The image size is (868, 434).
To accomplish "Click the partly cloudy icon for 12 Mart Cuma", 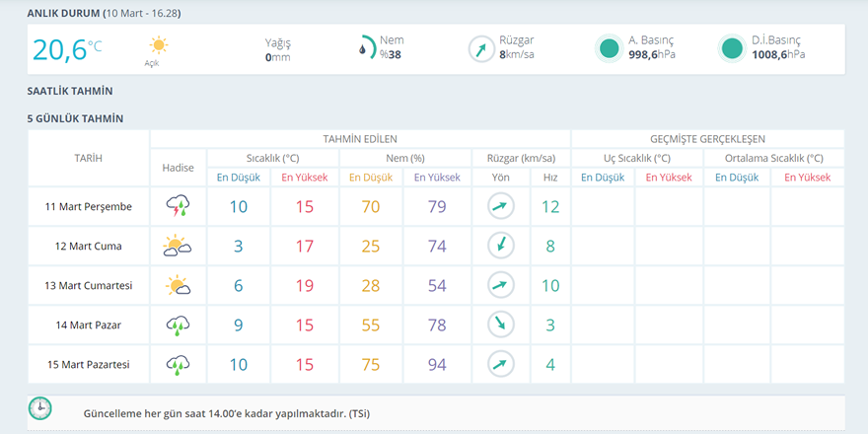I will (x=178, y=246).
